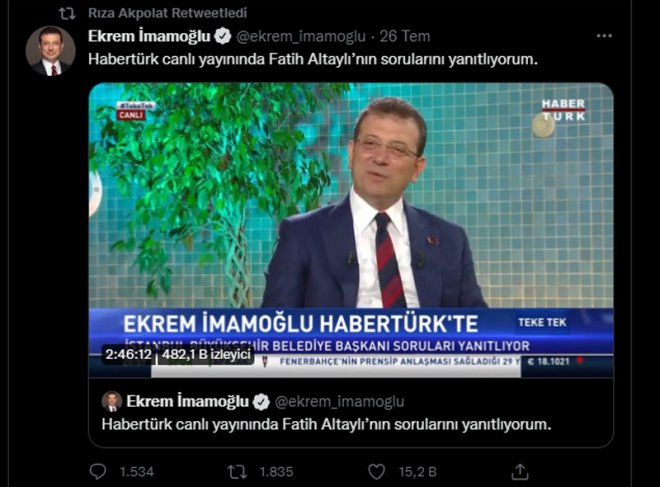Click the reply speech bubble icon
The image size is (660, 487).
coord(98,471)
